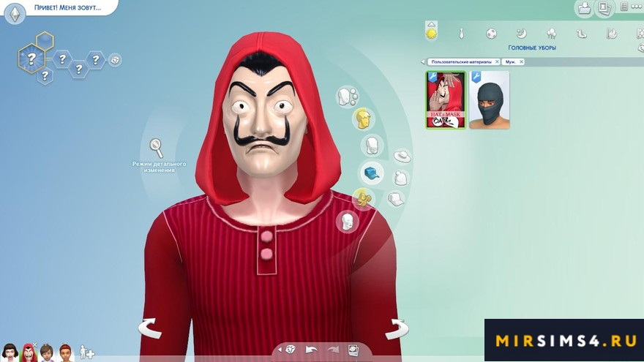Image resolution: width=644 pixels, height=362 pixels.
Task: Select the upper small trait hexagon
Action: click(x=45, y=41)
